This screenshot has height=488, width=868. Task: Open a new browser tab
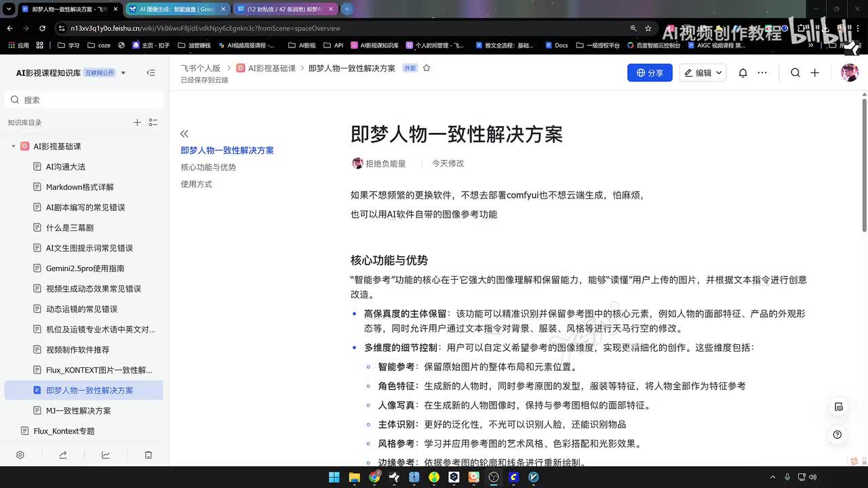(347, 9)
